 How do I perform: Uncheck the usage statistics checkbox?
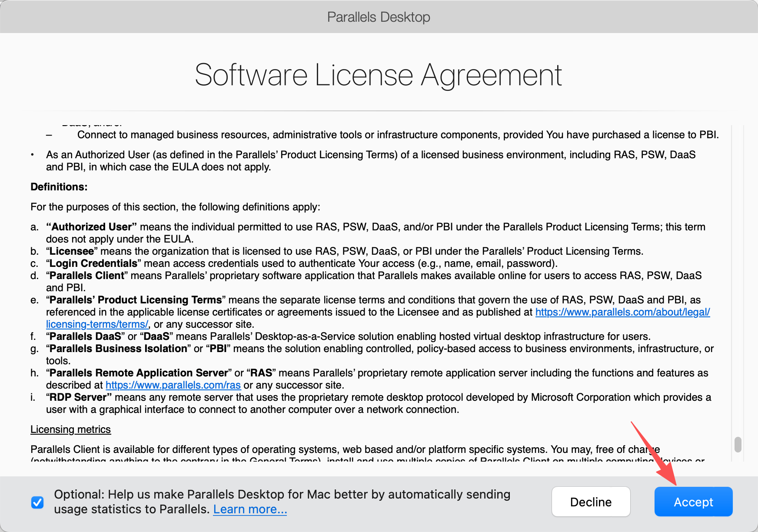coord(37,502)
